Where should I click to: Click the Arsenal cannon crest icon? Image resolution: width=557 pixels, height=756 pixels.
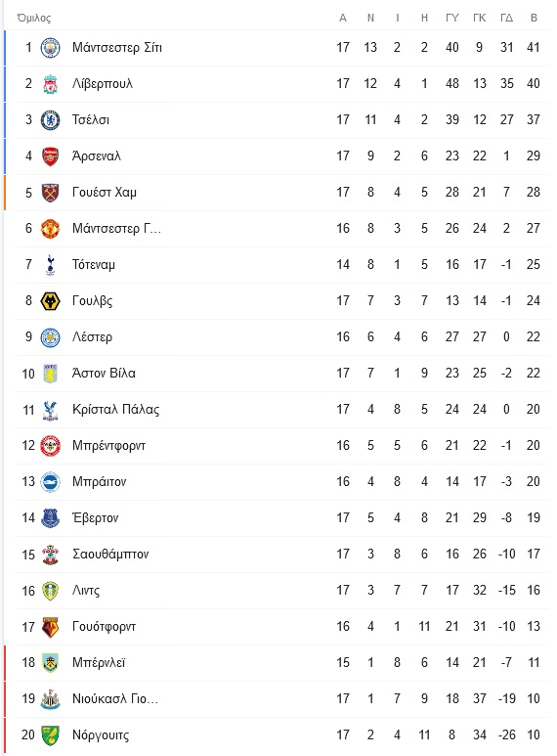(50, 156)
